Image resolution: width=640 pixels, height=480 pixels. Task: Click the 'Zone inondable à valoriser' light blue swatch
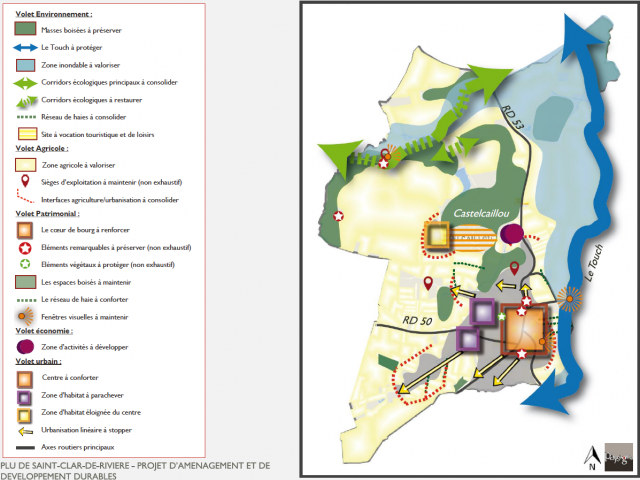pyautogui.click(x=25, y=65)
